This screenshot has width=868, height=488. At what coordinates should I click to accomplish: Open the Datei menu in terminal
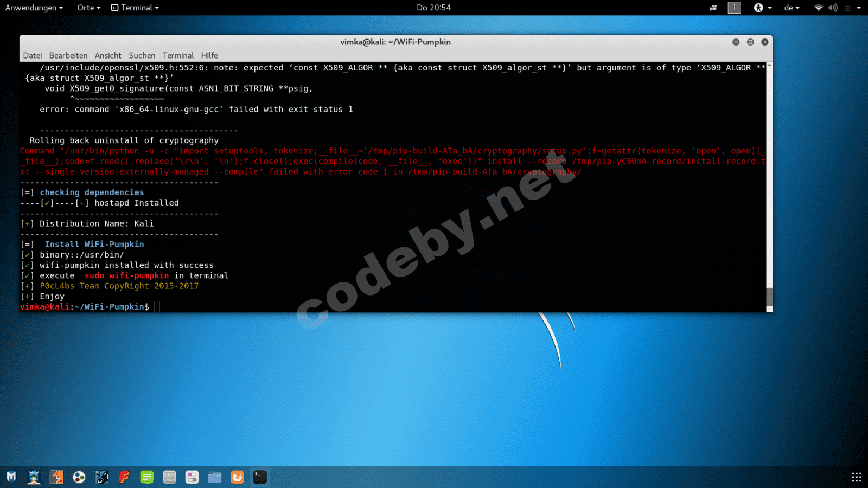tap(33, 55)
